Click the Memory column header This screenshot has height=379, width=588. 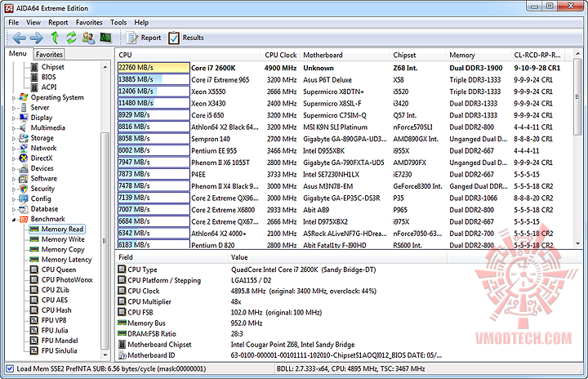click(478, 56)
